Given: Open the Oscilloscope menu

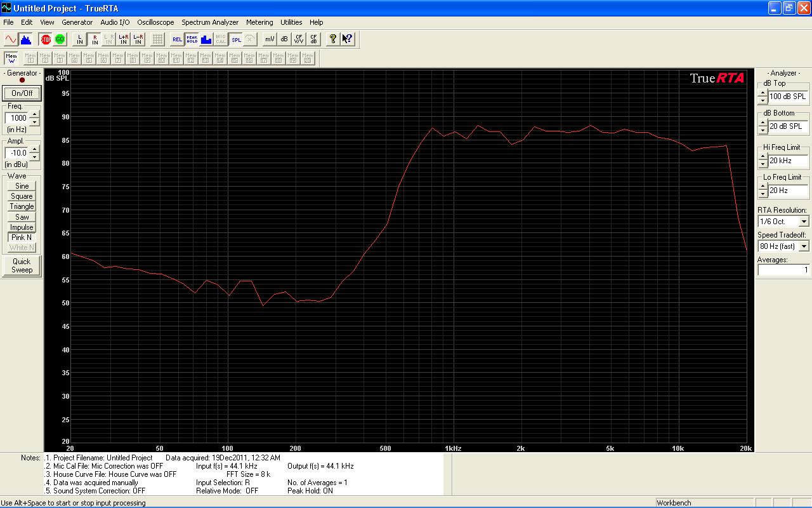Looking at the screenshot, I should pyautogui.click(x=155, y=22).
